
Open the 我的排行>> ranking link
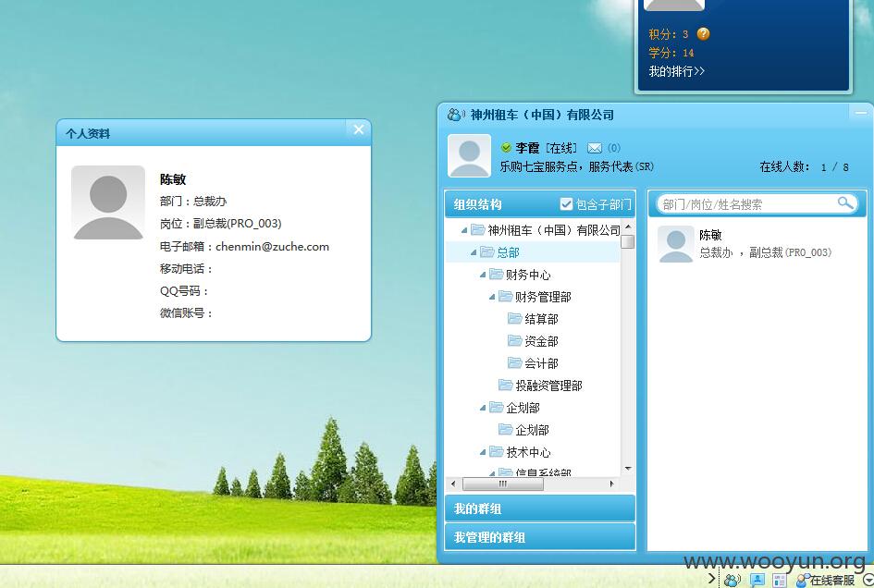(676, 71)
